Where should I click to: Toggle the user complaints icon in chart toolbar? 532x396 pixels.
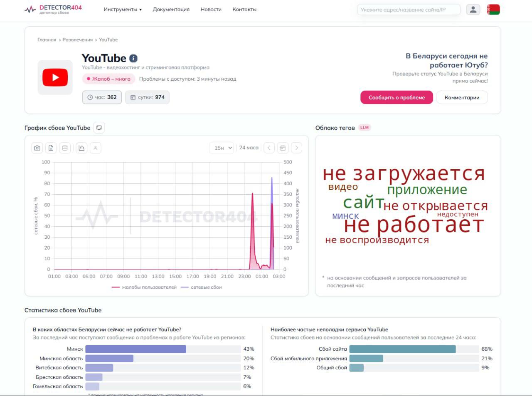[x=96, y=148]
